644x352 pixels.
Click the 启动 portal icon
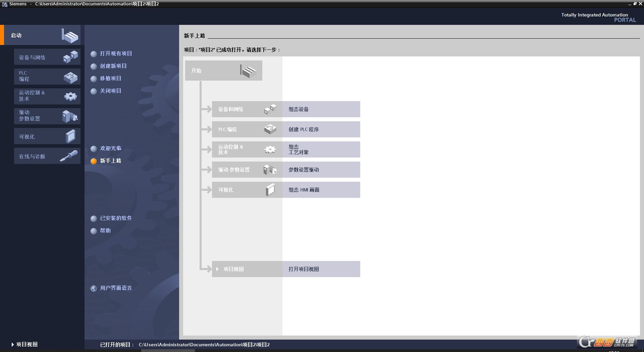click(x=70, y=35)
